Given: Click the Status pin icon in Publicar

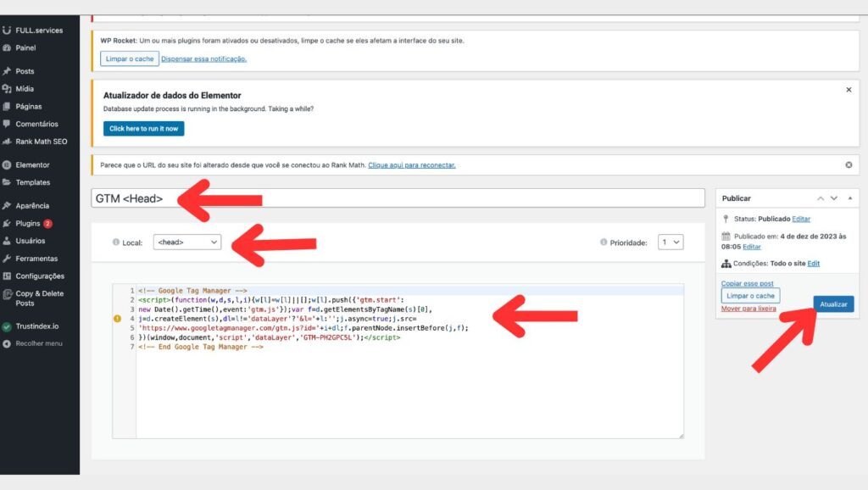Looking at the screenshot, I should point(726,219).
